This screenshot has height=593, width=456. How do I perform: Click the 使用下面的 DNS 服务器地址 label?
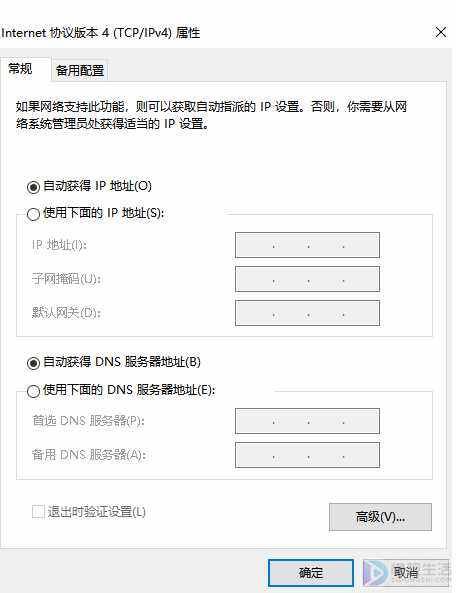pos(129,390)
